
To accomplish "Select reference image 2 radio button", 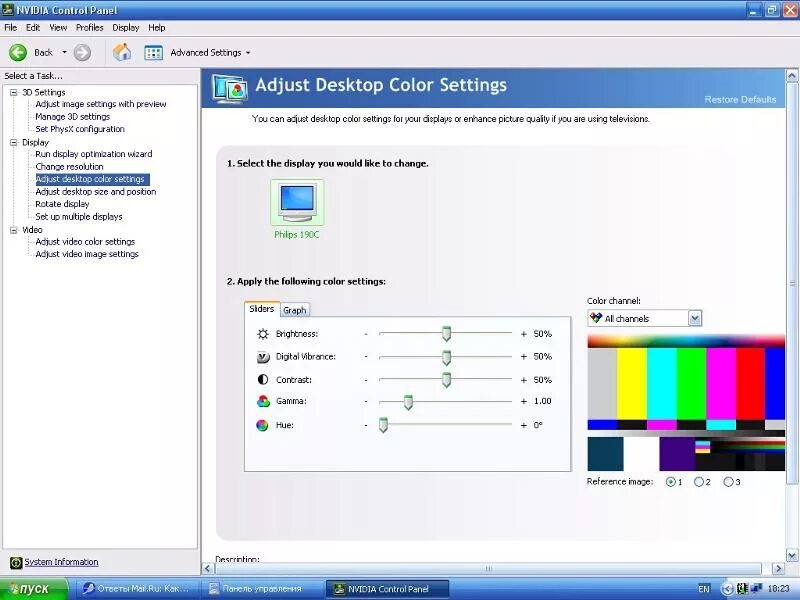I will [698, 482].
